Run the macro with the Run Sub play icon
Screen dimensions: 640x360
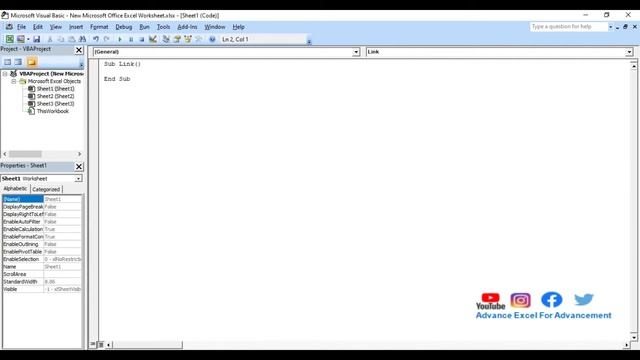click(120, 39)
